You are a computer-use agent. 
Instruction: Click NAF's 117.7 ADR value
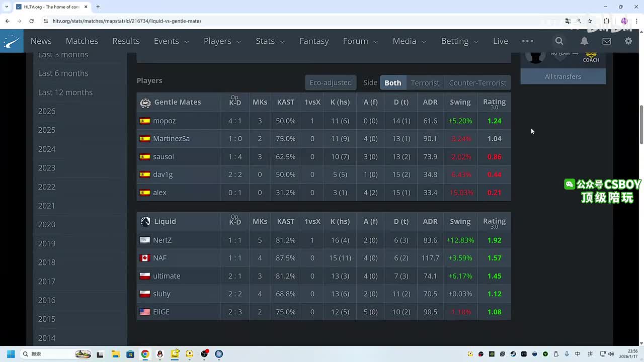[430, 258]
